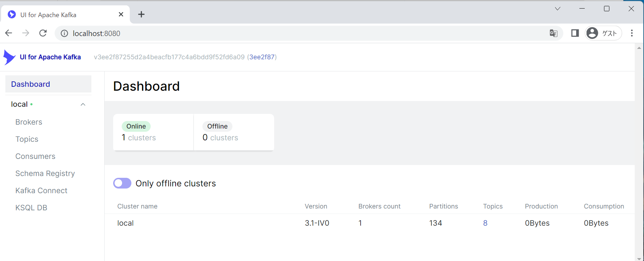This screenshot has width=644, height=261.
Task: Open the Chrome three-dot menu
Action: coord(632,33)
